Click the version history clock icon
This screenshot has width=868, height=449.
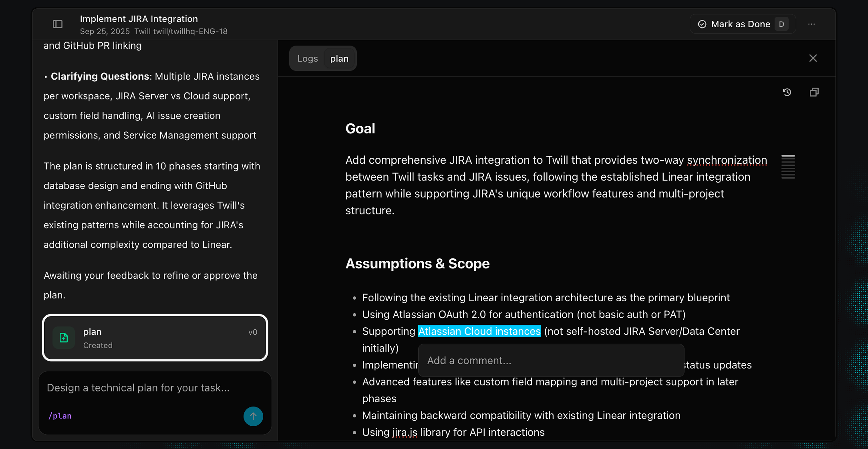click(x=787, y=92)
